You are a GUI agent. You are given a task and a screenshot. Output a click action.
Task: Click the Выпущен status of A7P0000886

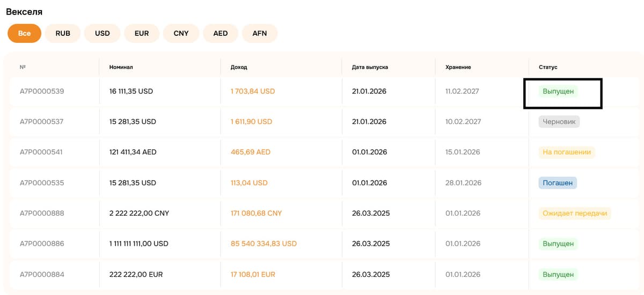(x=558, y=244)
